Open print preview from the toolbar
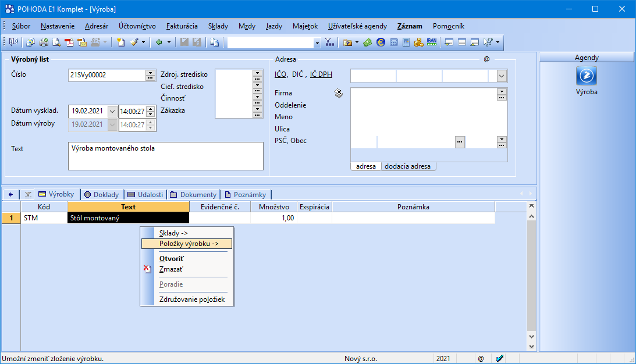 coord(56,42)
